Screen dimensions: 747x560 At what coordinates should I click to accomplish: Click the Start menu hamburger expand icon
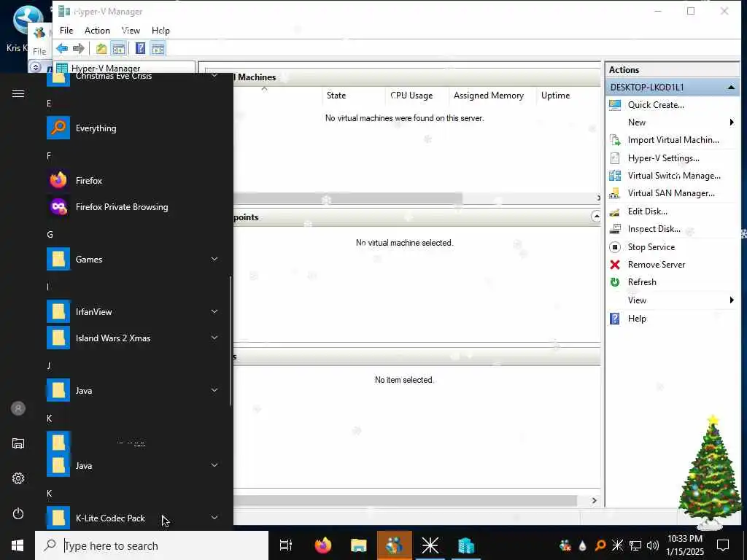[18, 94]
